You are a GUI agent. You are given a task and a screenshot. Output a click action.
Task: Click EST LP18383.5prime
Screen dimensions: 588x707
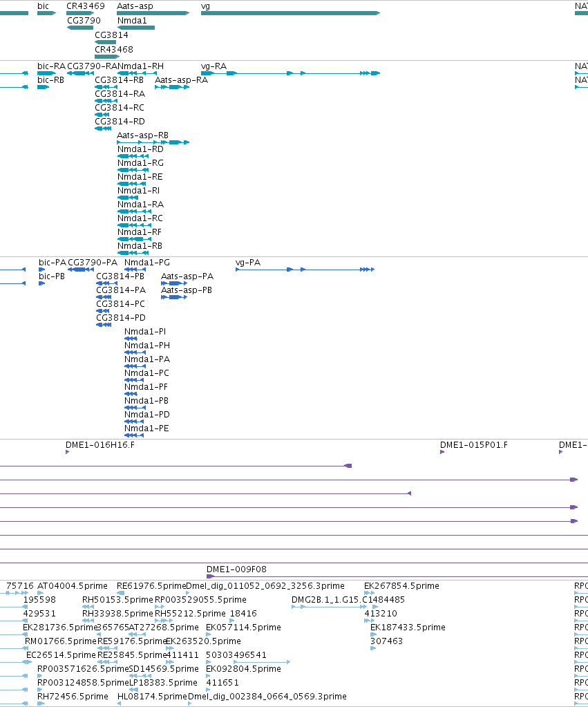tap(164, 683)
